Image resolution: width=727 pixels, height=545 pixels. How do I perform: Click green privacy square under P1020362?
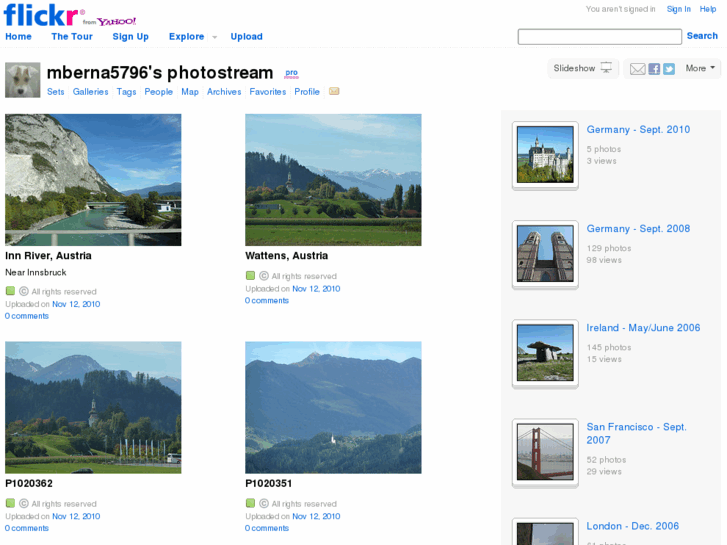pos(10,503)
